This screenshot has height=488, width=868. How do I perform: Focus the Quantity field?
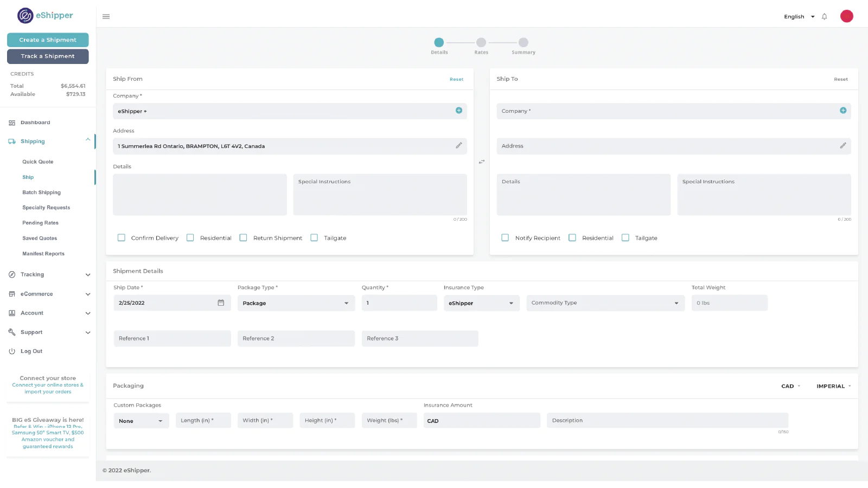(x=399, y=303)
